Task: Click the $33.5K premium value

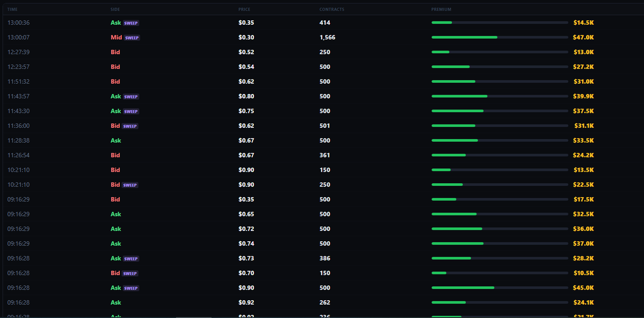Action: point(583,141)
